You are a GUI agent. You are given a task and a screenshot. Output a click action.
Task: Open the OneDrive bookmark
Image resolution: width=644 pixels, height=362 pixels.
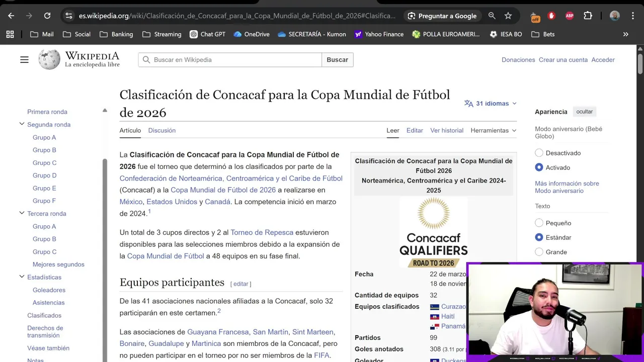point(252,34)
